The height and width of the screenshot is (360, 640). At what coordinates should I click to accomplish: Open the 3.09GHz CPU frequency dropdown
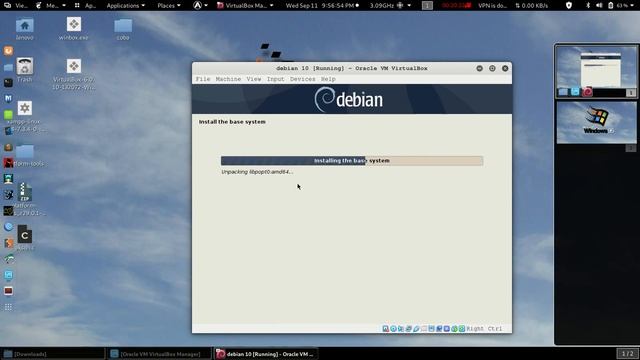click(x=390, y=5)
